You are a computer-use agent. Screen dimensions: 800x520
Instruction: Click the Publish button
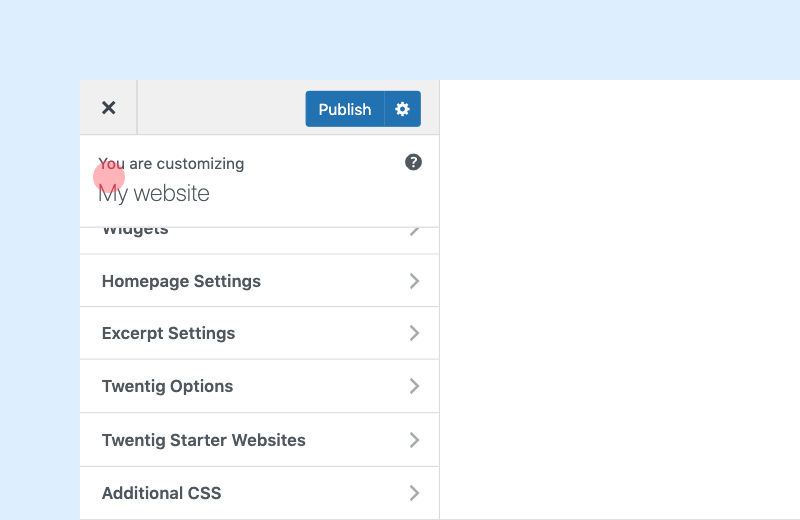(345, 109)
